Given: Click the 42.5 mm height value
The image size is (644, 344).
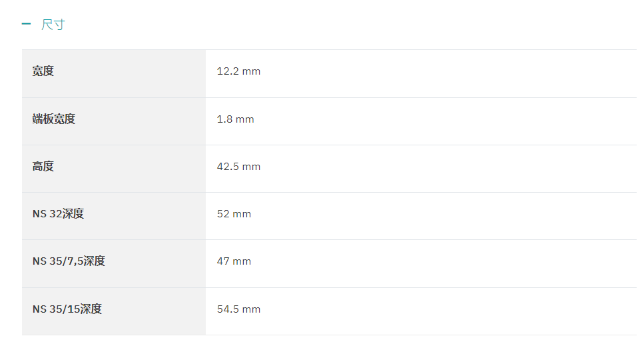Looking at the screenshot, I should [238, 167].
